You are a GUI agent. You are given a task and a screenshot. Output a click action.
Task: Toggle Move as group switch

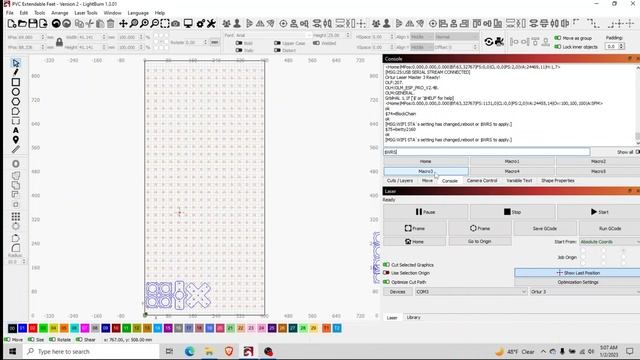click(558, 38)
